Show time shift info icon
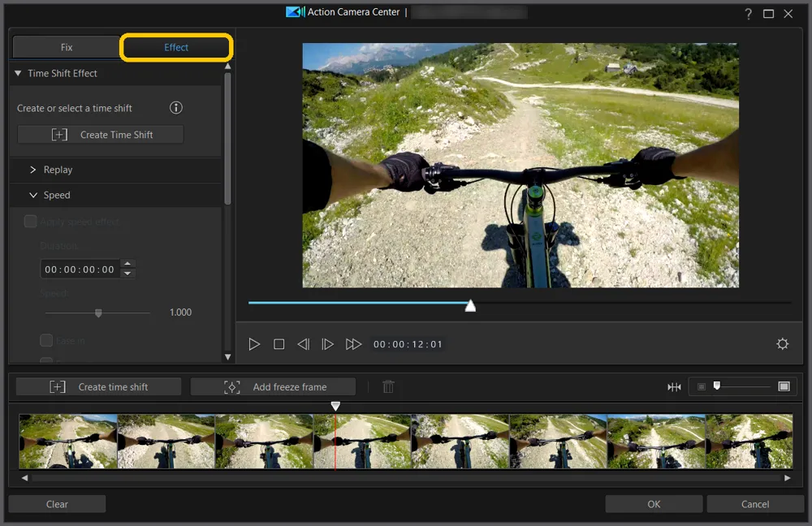This screenshot has height=526, width=812. (176, 108)
